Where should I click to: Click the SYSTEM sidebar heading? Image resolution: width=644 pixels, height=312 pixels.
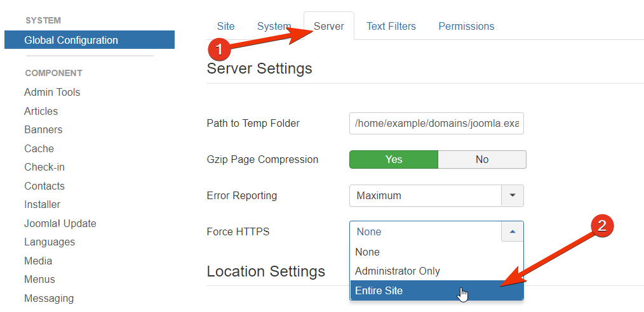(x=43, y=20)
